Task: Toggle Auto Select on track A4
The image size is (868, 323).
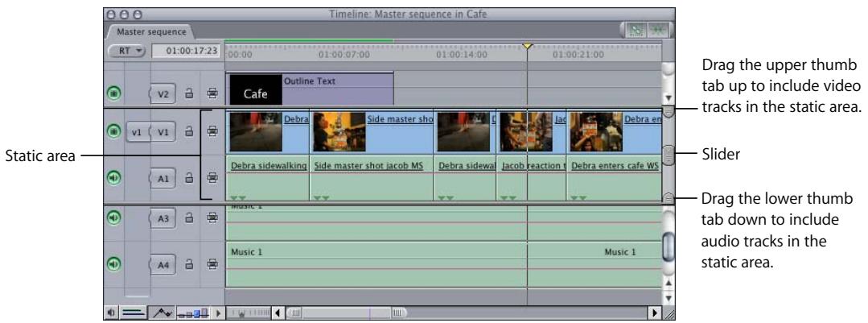Action: tap(212, 264)
